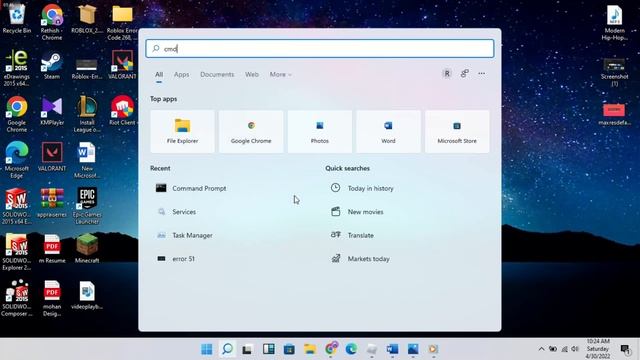
Task: Open Word on the taskbar
Action: [x=392, y=349]
